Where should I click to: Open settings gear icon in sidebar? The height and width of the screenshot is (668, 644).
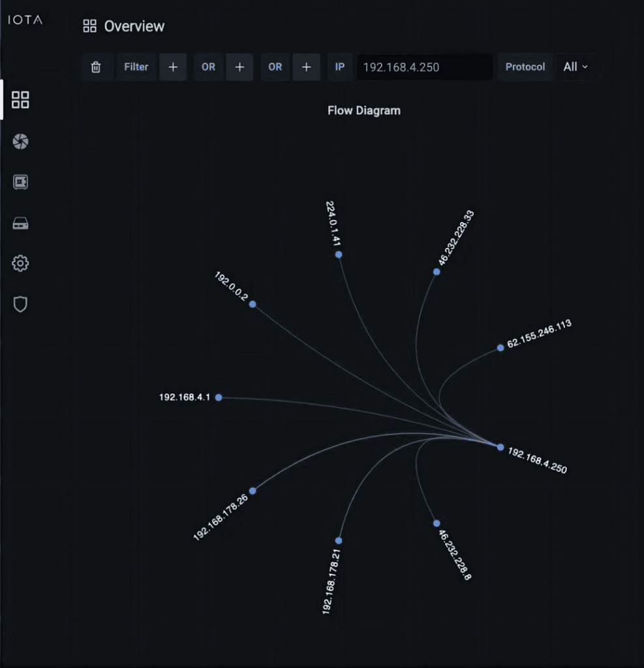coord(20,264)
